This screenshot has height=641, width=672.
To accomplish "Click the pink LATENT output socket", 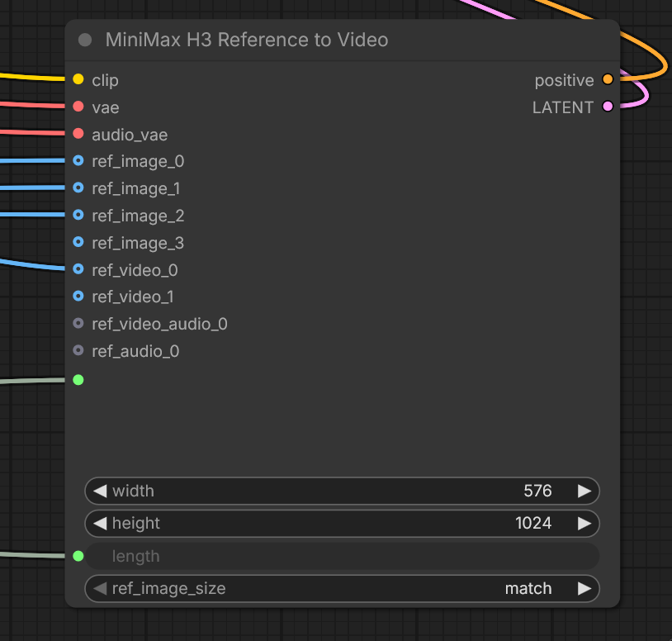I will [x=608, y=107].
